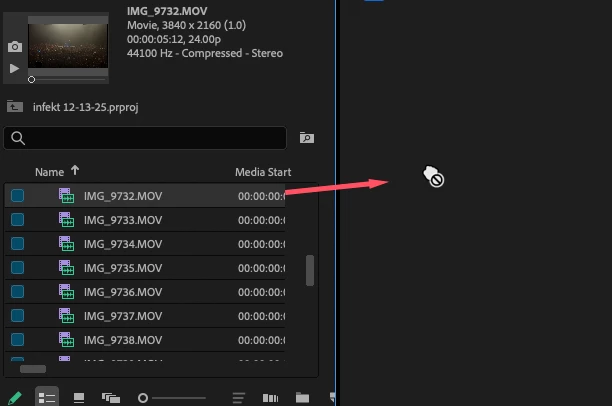Go up a folder level next to infekt 12-13-25.prproj
The image size is (612, 406).
pos(15,106)
